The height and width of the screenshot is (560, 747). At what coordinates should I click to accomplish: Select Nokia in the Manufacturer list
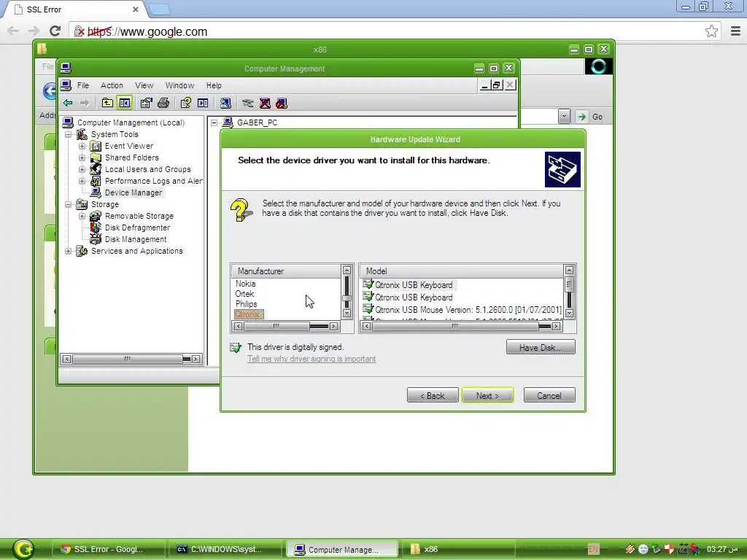coord(245,284)
